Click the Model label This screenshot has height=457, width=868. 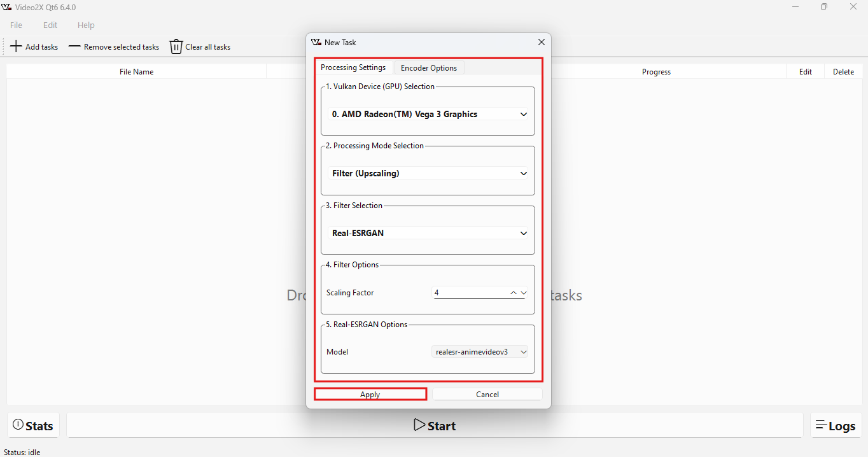click(337, 351)
